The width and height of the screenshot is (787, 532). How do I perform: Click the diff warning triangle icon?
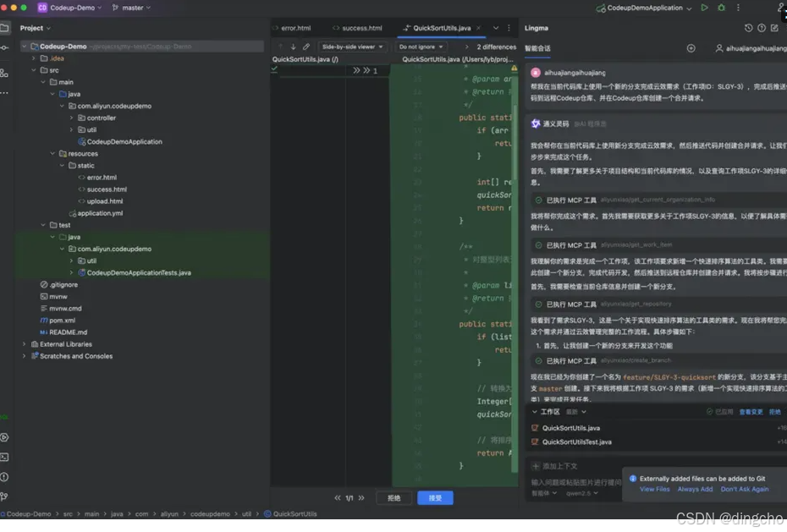(x=514, y=69)
